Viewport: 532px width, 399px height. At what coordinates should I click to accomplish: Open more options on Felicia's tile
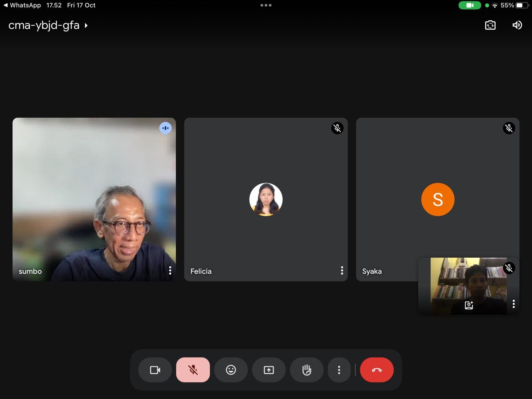[x=342, y=271]
